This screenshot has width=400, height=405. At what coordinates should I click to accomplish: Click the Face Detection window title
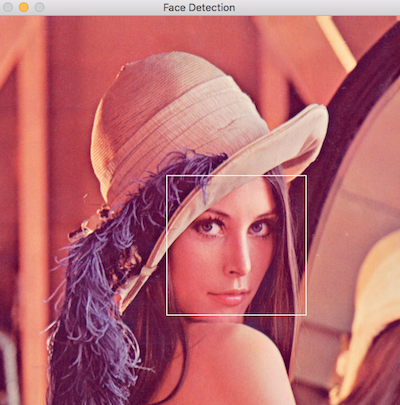[x=199, y=7]
